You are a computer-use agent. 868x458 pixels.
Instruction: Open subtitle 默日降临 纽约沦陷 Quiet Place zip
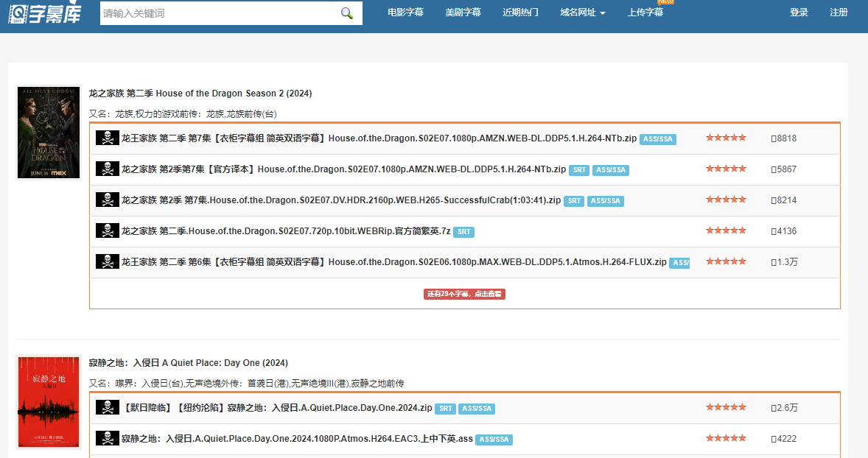[x=277, y=408]
